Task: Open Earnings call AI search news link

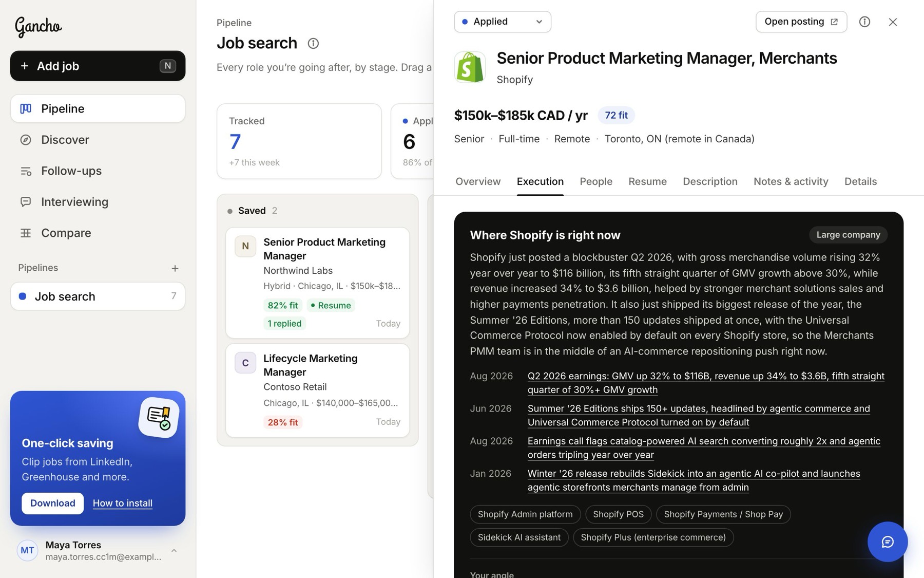Action: 704,448
